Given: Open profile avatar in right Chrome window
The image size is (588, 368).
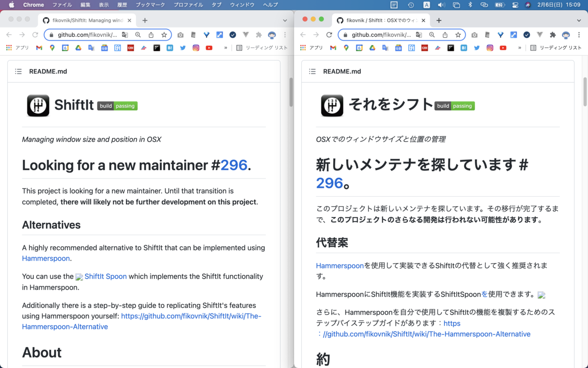Looking at the screenshot, I should pos(566,35).
